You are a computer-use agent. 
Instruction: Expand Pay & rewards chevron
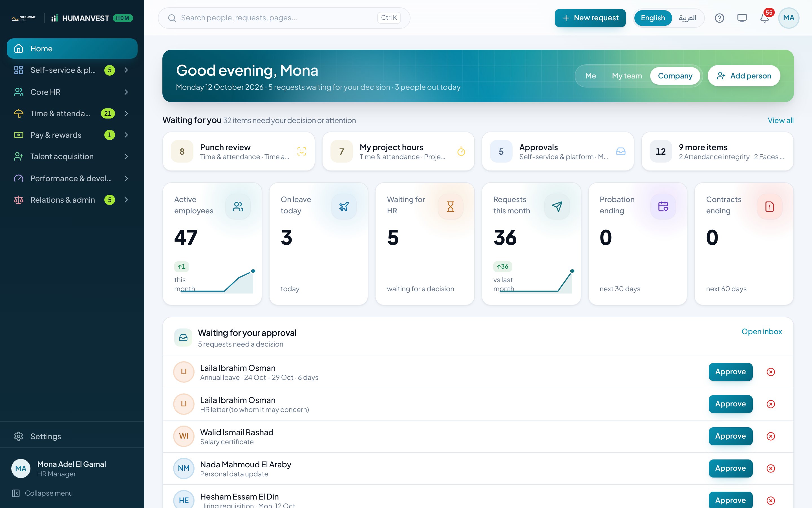(126, 135)
